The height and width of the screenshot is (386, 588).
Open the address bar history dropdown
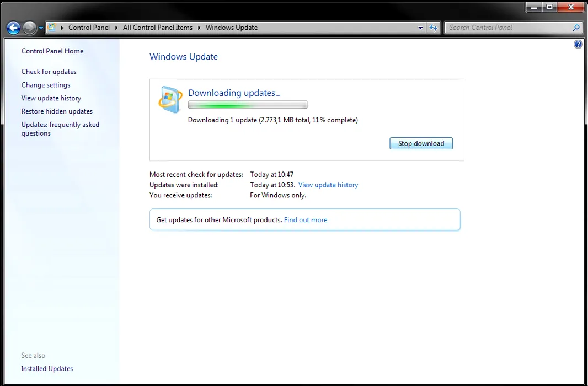point(420,28)
